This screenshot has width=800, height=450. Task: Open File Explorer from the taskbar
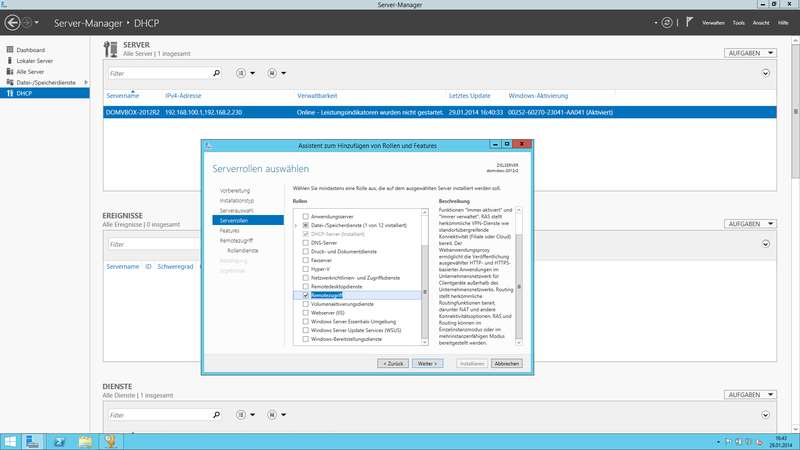click(86, 440)
